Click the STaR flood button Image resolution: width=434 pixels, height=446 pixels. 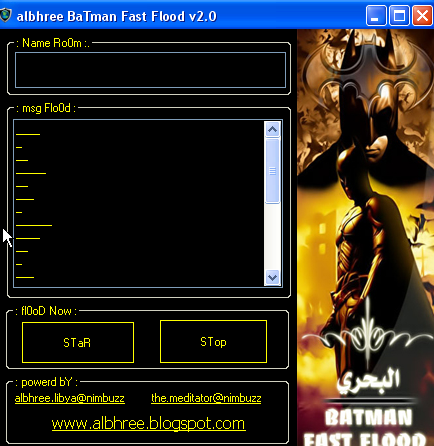pyautogui.click(x=78, y=342)
